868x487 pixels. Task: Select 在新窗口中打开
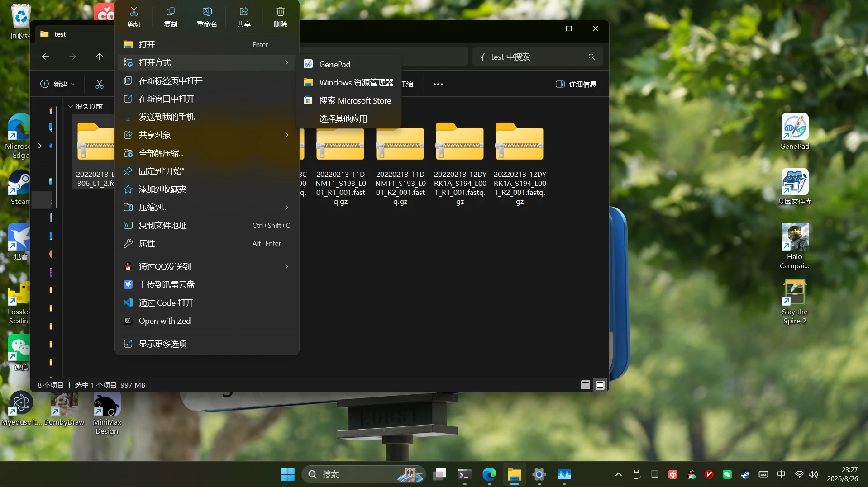pyautogui.click(x=207, y=99)
